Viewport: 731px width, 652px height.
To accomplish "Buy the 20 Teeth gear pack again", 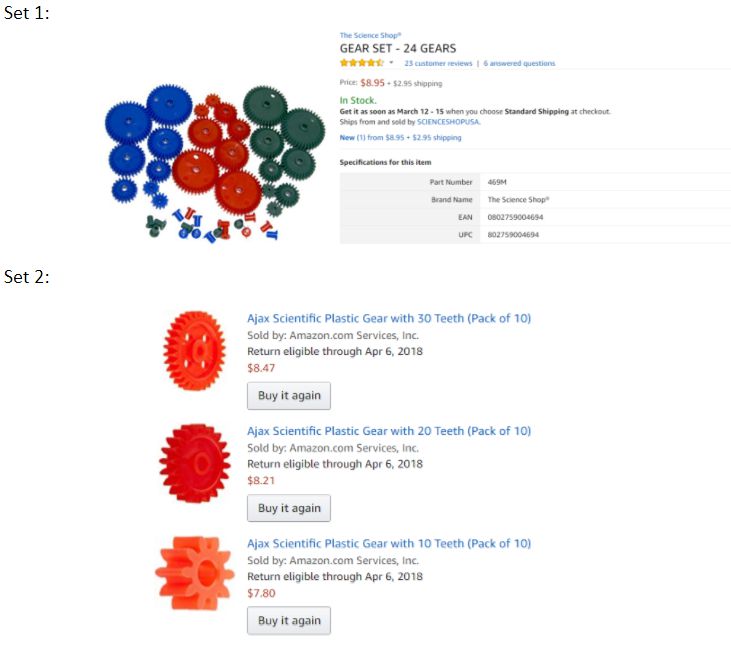I will (x=289, y=508).
